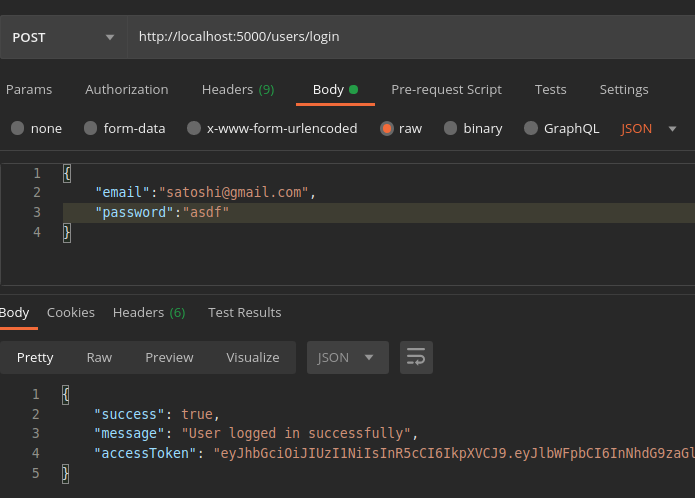
Task: Select the binary body radio option
Action: [x=450, y=128]
